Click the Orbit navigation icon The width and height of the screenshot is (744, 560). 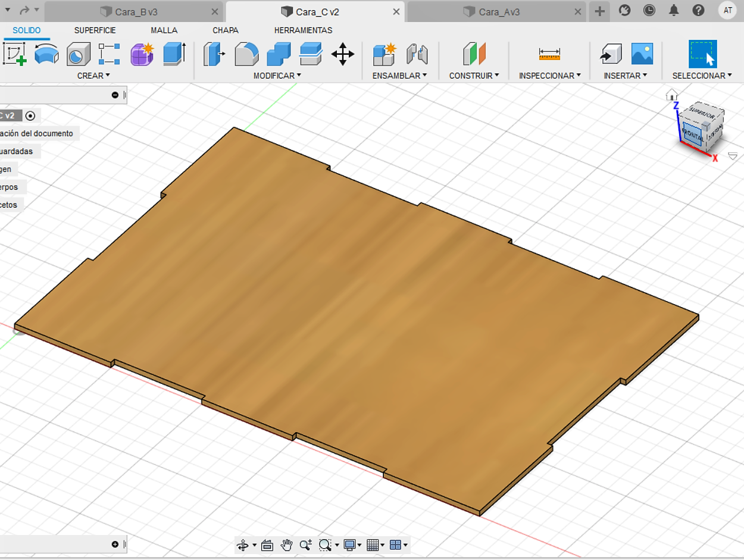[242, 545]
